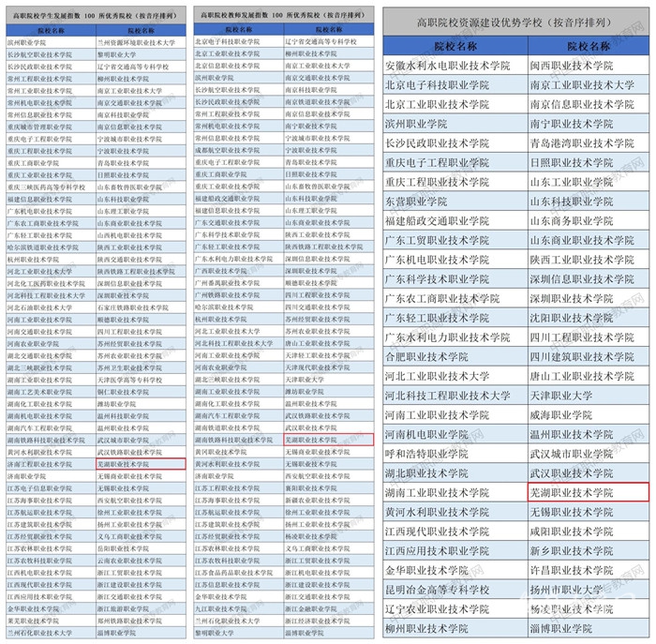Select 新乡职业技术学院 cell

click(x=589, y=550)
